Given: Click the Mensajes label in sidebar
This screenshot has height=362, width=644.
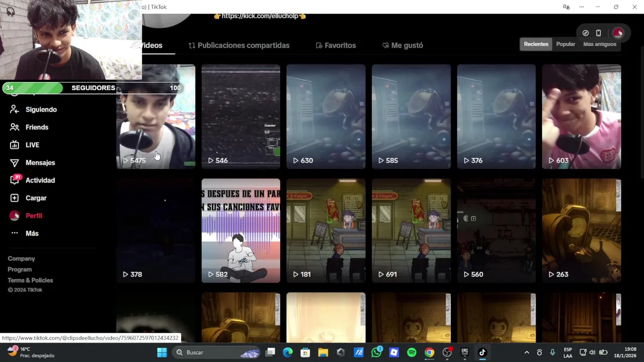Looking at the screenshot, I should click(x=40, y=163).
